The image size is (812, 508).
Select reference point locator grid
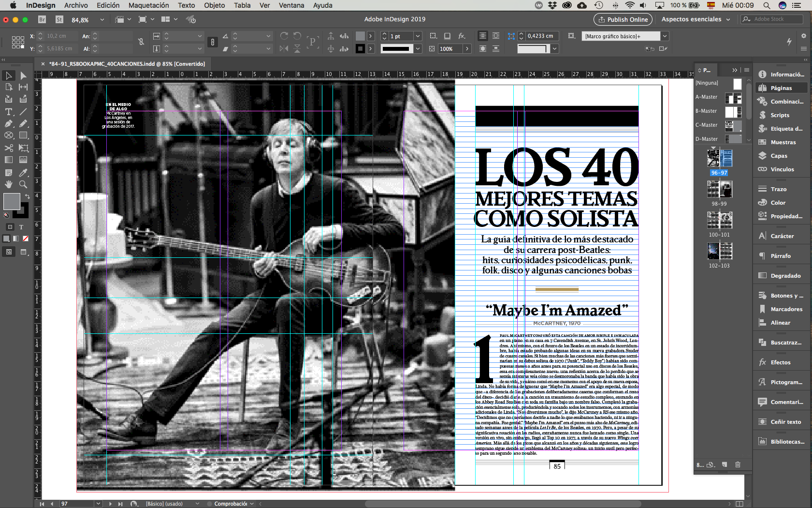(18, 42)
